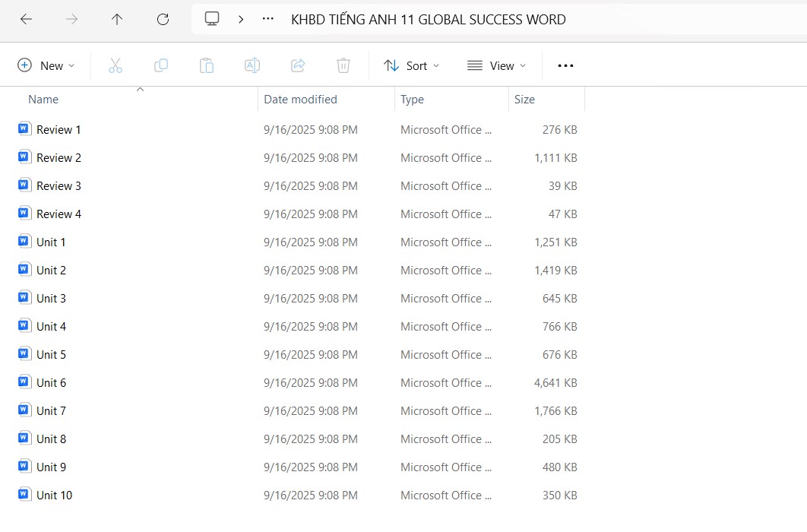Show hidden breadcrumb folders ellipsis
This screenshot has width=807, height=532.
267,20
